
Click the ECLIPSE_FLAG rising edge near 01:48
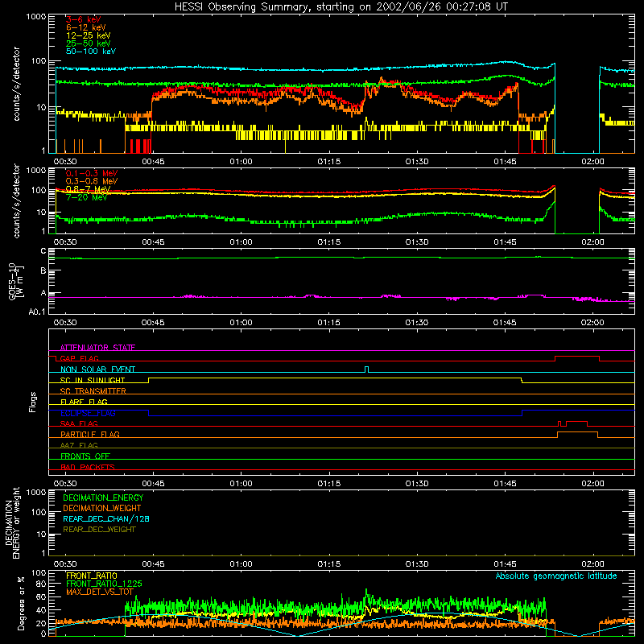[522, 413]
